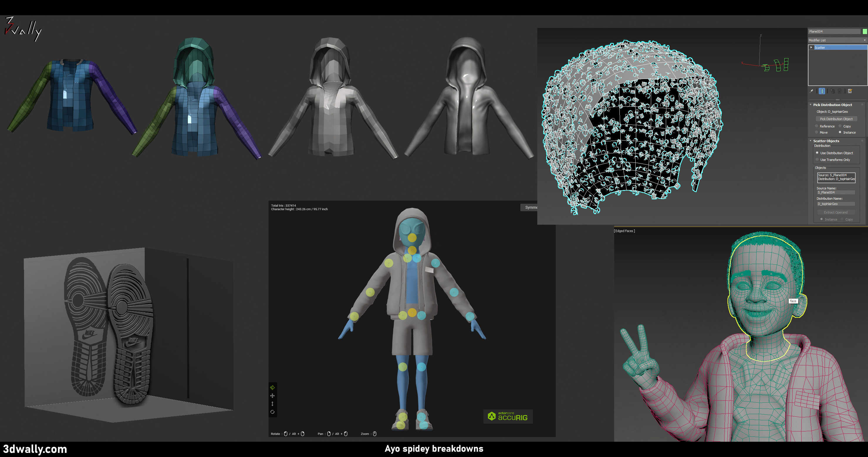This screenshot has height=457, width=868.
Task: Collapse the Pick Distribution Object rollout
Action: click(811, 105)
